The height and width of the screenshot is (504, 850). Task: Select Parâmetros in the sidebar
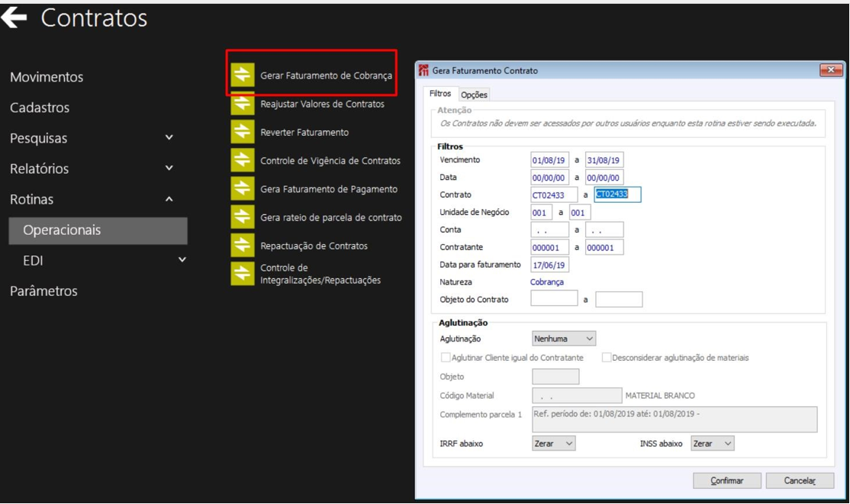click(x=43, y=291)
